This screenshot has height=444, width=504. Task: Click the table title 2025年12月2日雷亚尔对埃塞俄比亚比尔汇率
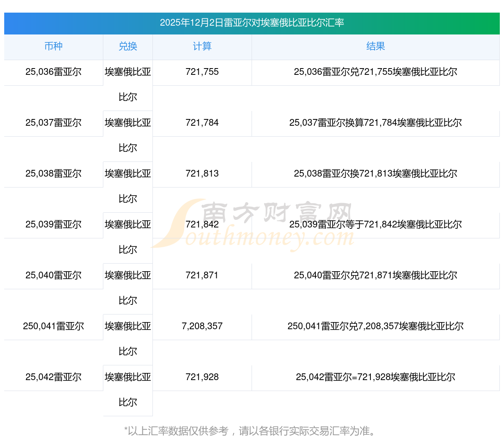tap(252, 23)
